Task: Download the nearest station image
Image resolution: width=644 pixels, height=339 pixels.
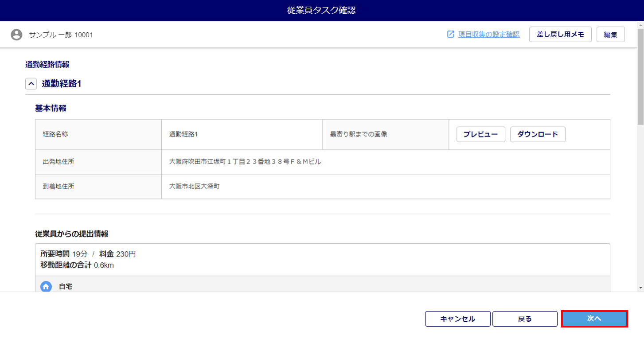Action: 538,134
